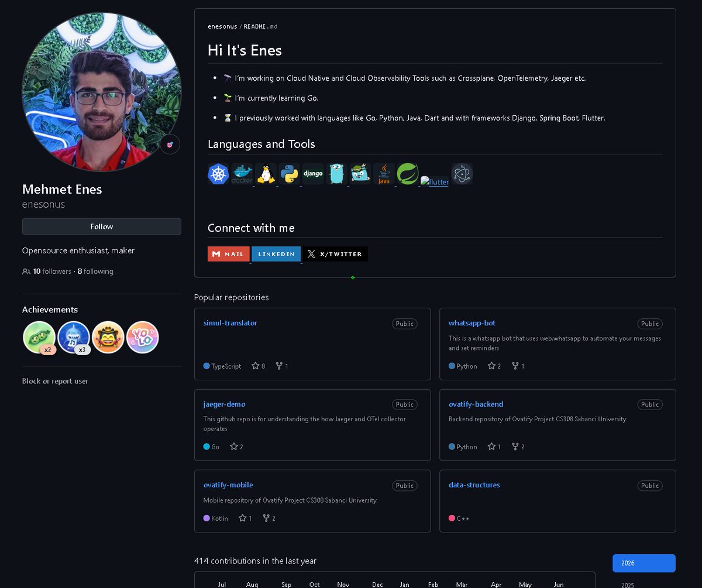
Task: Click the status emoji badge on avatar
Action: tap(170, 145)
